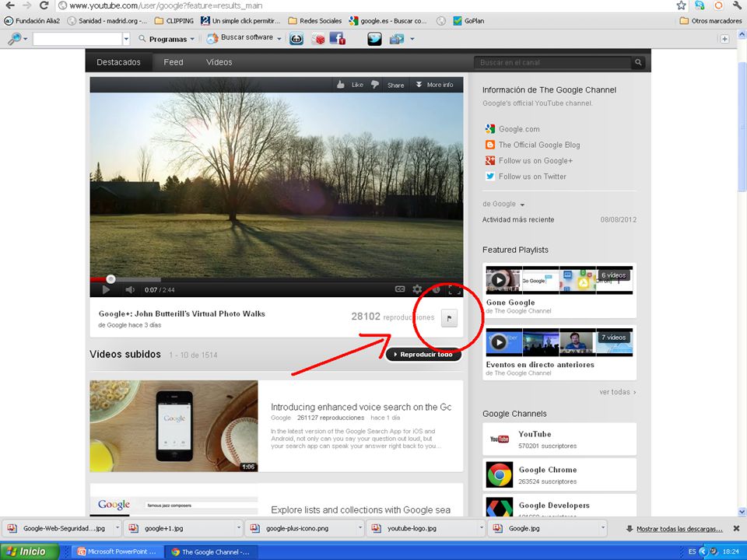Click Mostrar todas las descargas

[x=679, y=529]
